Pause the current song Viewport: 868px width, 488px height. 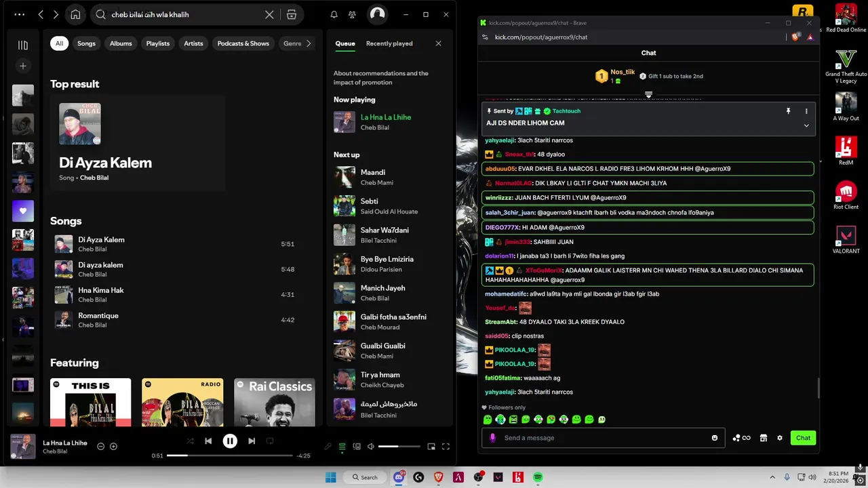click(x=230, y=441)
